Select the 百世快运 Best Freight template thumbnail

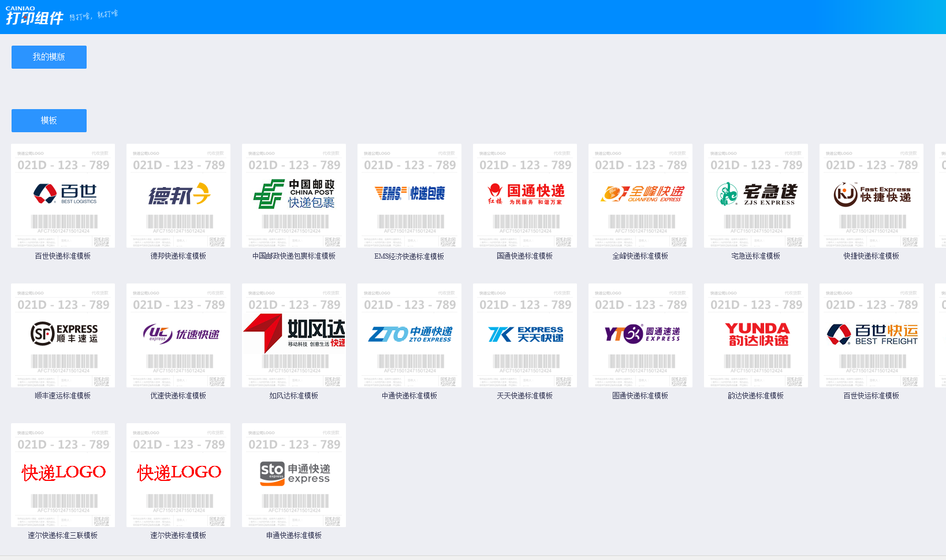coord(871,335)
